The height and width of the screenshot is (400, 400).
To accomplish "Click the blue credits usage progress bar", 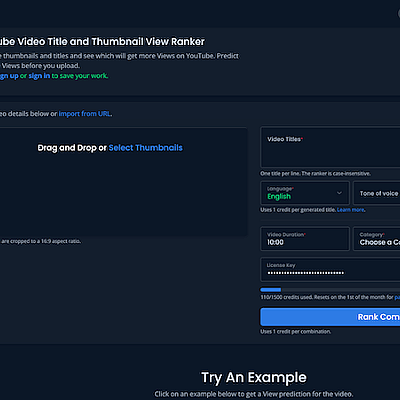I will point(330,290).
